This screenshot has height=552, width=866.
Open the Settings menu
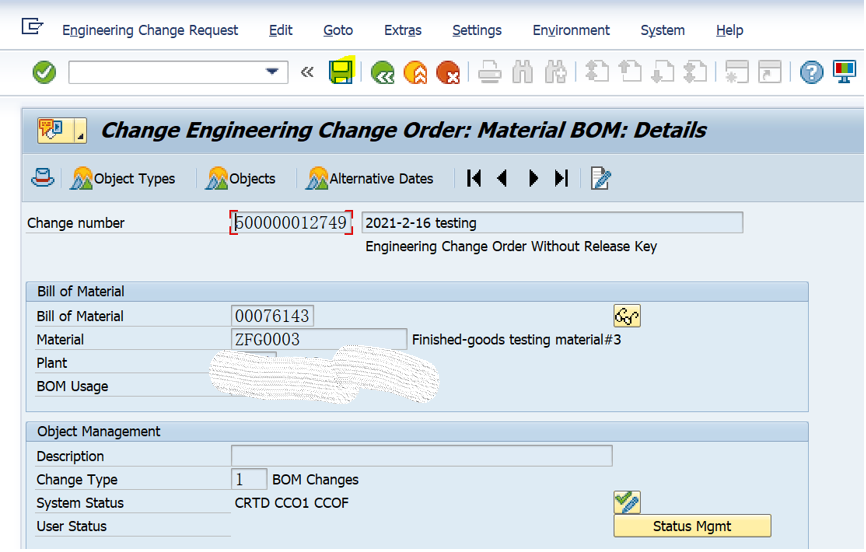coord(477,30)
